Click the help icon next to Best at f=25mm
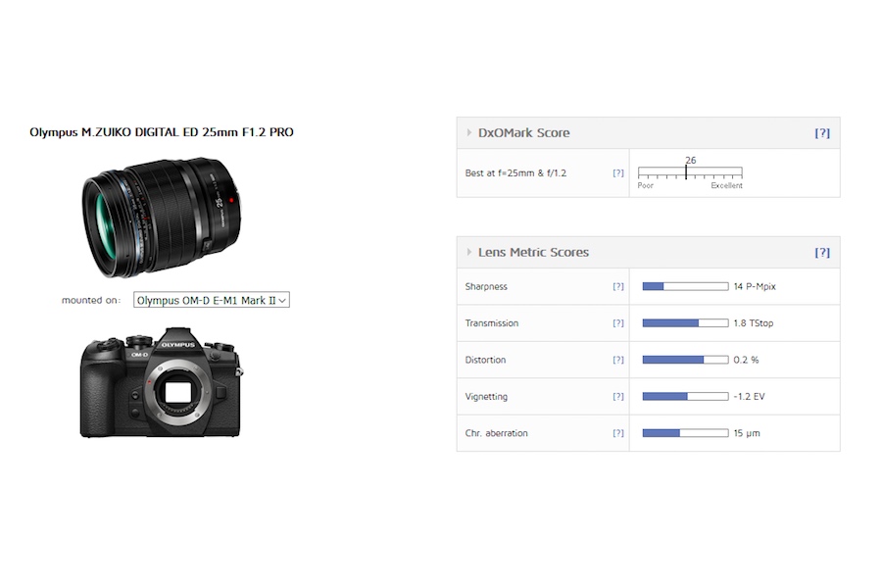Image resolution: width=882 pixels, height=588 pixels. (x=617, y=173)
